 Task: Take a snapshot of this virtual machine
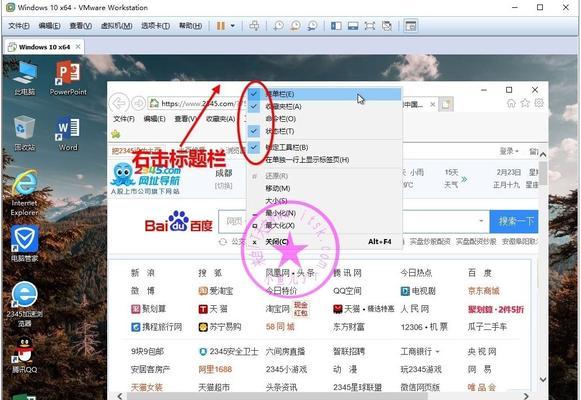pos(278,26)
